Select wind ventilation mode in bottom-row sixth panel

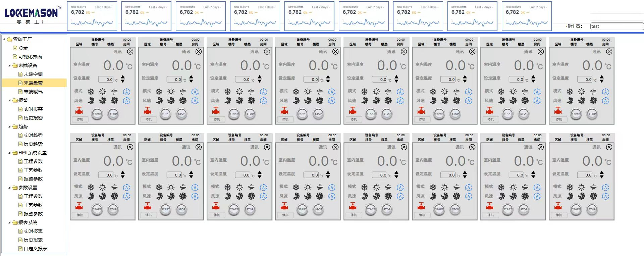(x=457, y=187)
